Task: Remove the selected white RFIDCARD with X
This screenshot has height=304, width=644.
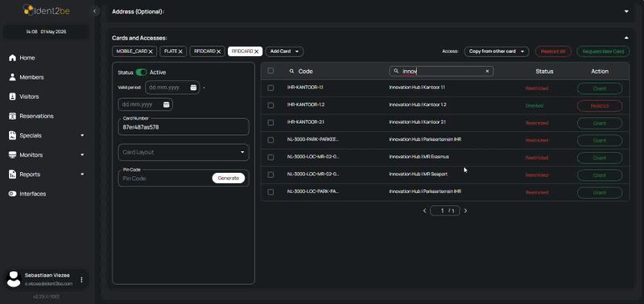Action: pyautogui.click(x=256, y=51)
